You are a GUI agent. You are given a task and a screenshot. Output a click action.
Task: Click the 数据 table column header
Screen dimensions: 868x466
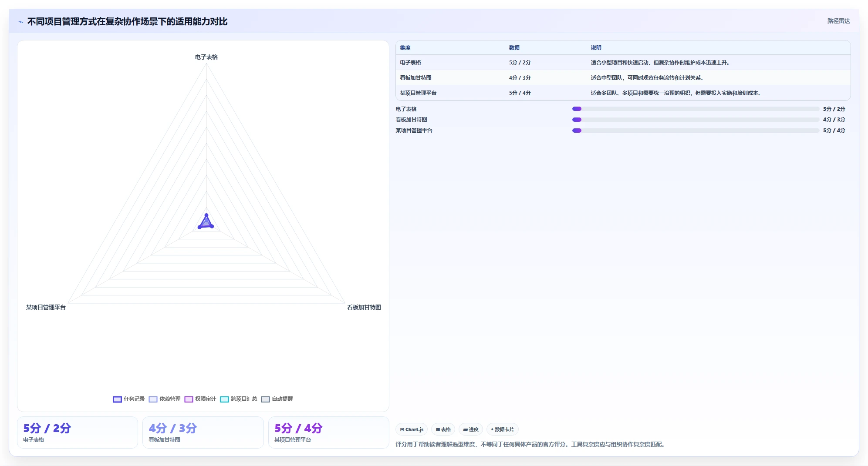click(514, 48)
